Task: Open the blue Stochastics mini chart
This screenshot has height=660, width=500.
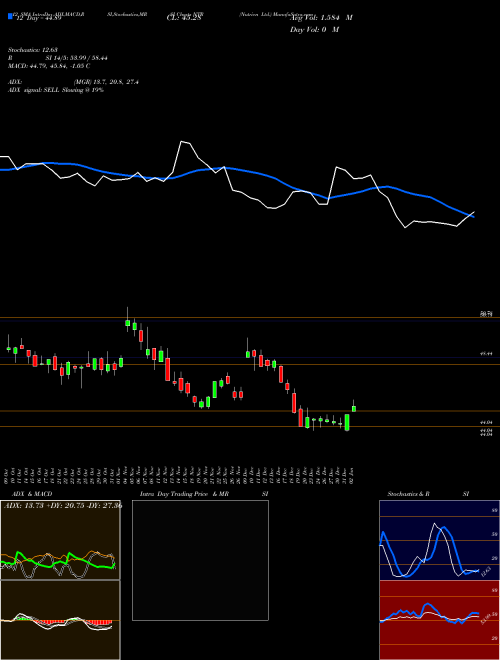Action: click(x=439, y=540)
